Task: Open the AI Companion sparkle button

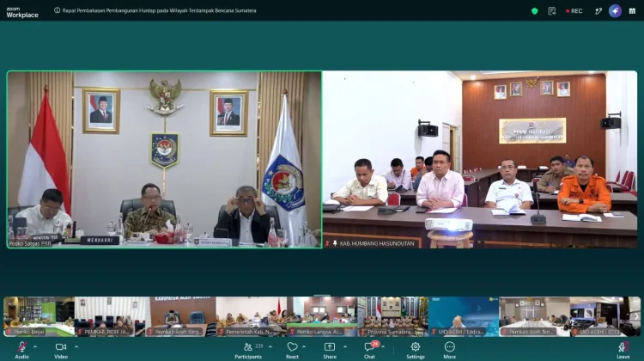Action: [x=615, y=11]
